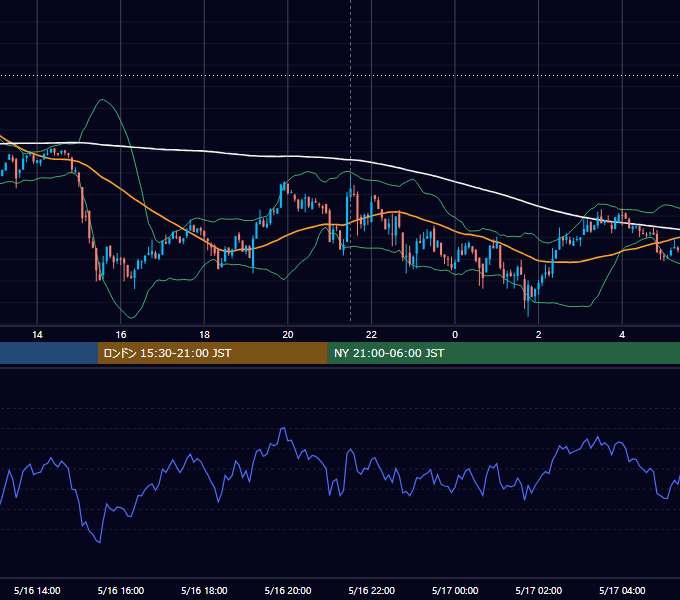Click the 14 hour axis label
680x600 pixels.
pos(37,335)
